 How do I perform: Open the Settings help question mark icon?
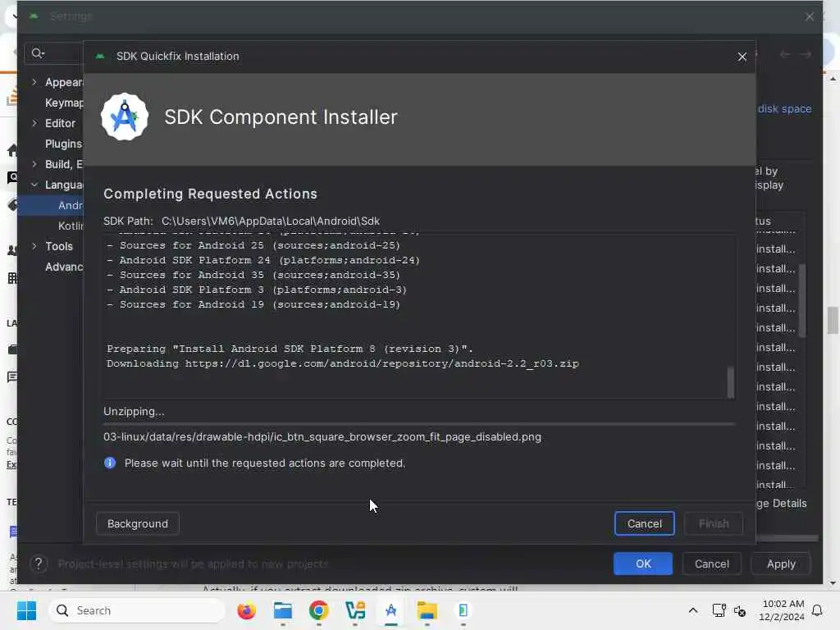tap(38, 564)
